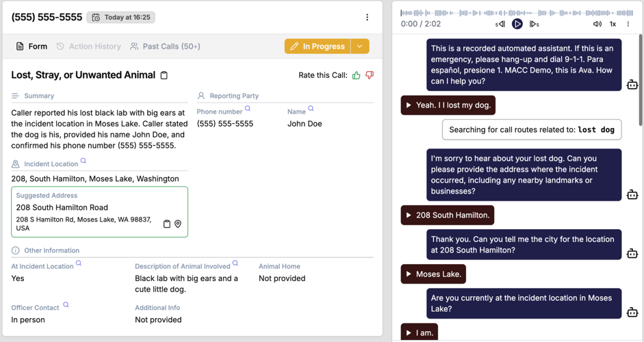Switch to the Action History tab

[88, 47]
